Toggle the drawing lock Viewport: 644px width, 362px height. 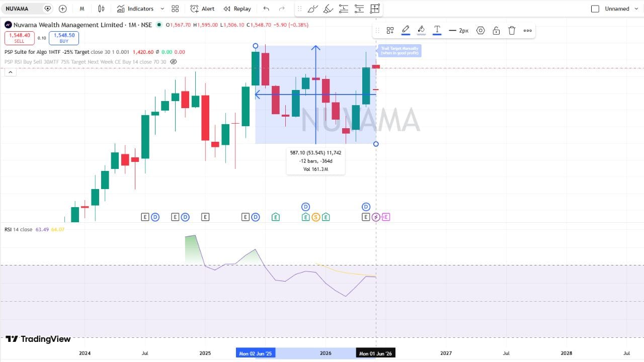coord(496,31)
